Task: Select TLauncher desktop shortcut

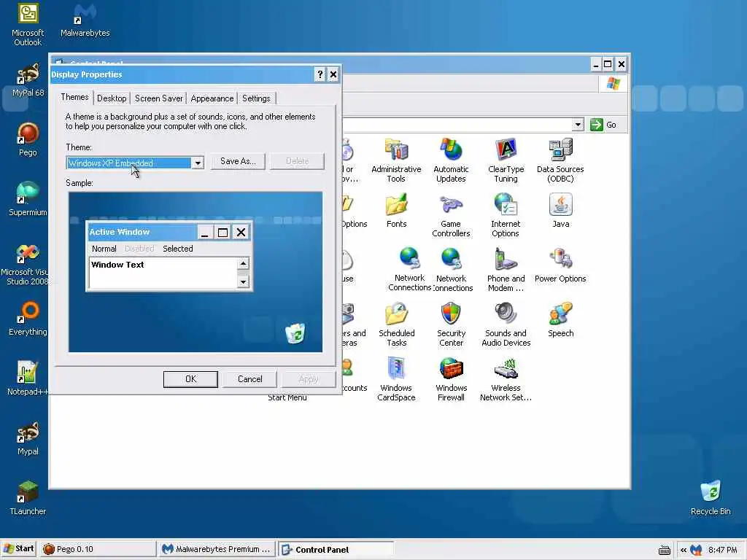Action: [x=28, y=498]
